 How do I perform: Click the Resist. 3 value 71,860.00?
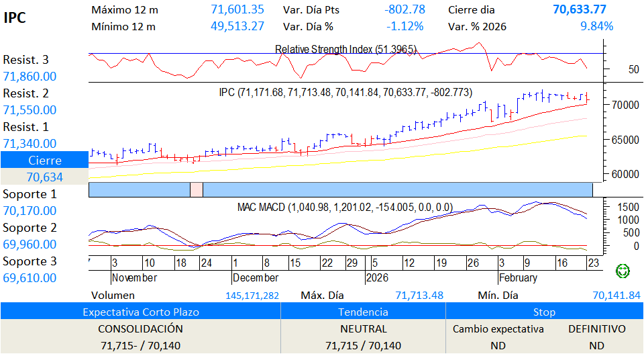[30, 77]
